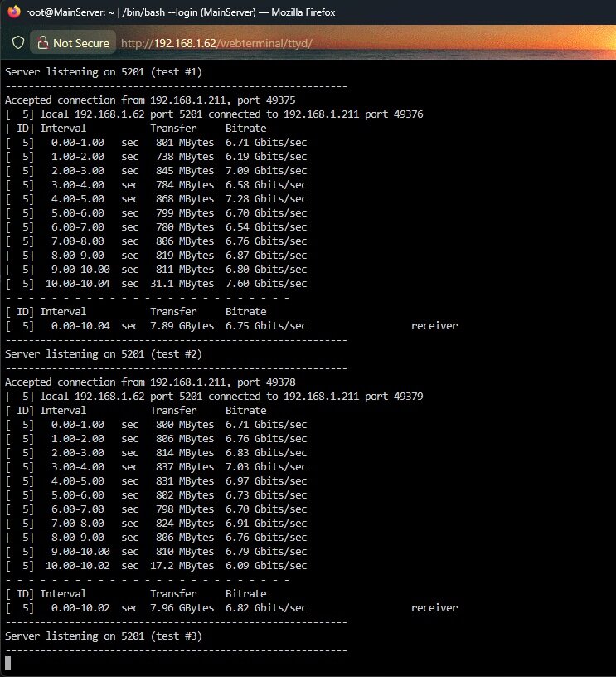This screenshot has height=677, width=616.
Task: Select '814 MBytes' transfer value
Action: pos(185,453)
